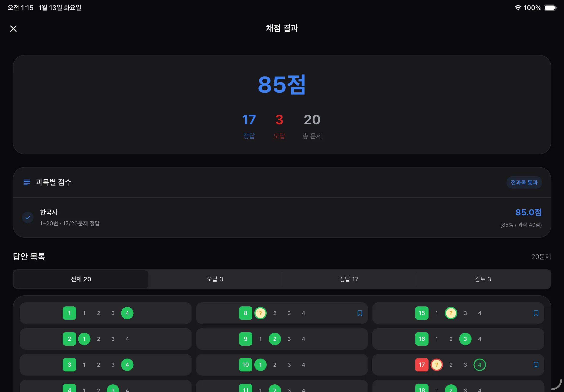Select answer 1 on question 2
564x392 pixels.
pyautogui.click(x=84, y=339)
